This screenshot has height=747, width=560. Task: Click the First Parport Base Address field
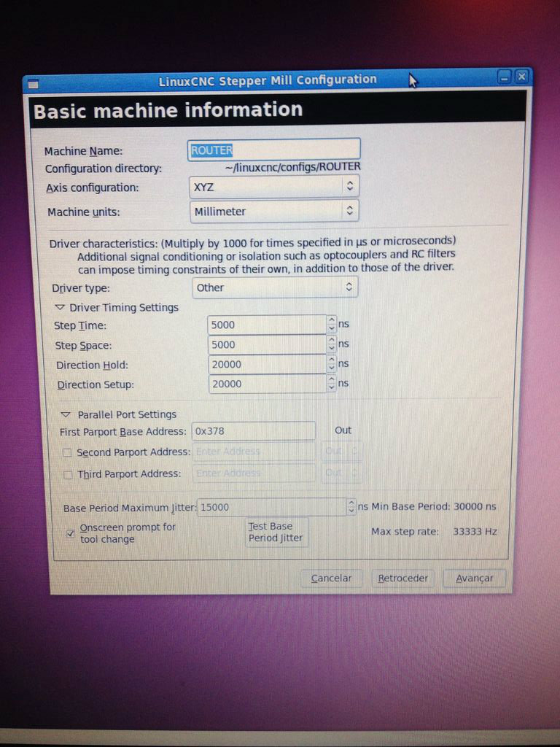click(253, 431)
